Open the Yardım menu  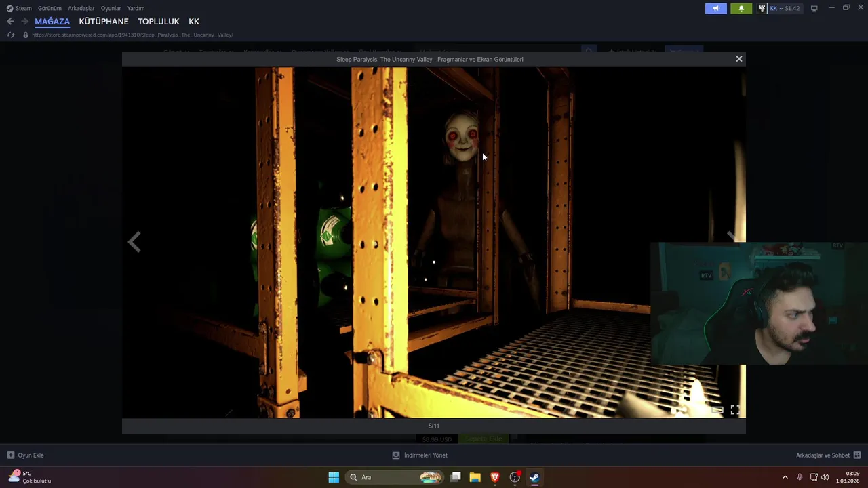pos(136,8)
